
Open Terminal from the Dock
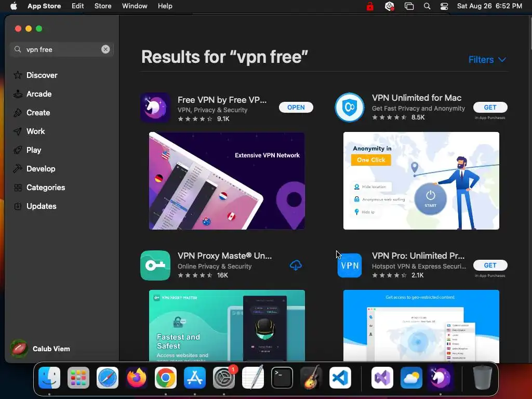pos(282,378)
